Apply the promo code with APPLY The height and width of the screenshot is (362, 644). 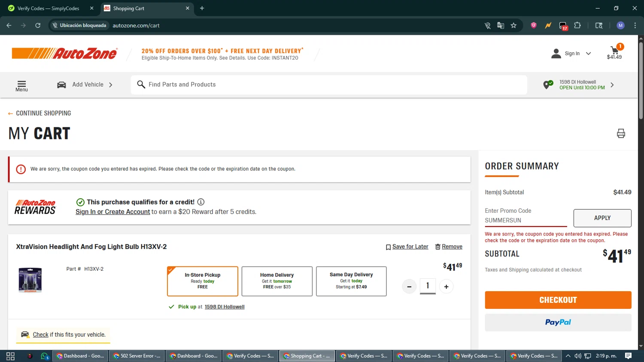pyautogui.click(x=602, y=218)
